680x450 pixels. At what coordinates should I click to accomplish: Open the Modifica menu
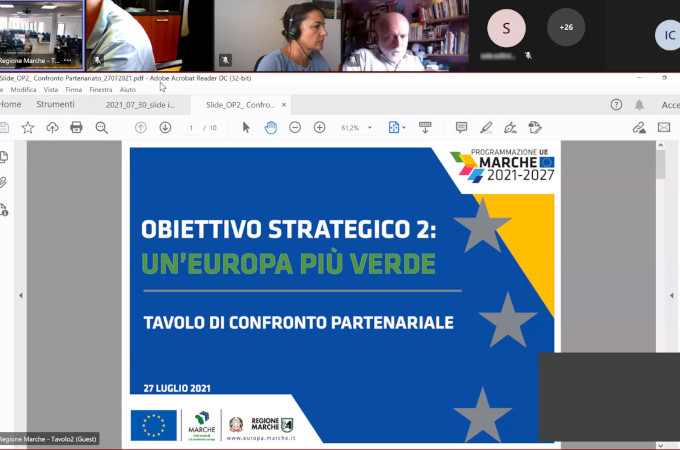[x=23, y=90]
